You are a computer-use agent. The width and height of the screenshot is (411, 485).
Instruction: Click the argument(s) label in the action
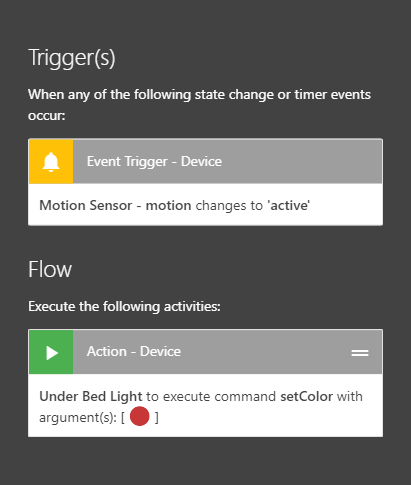click(x=78, y=417)
